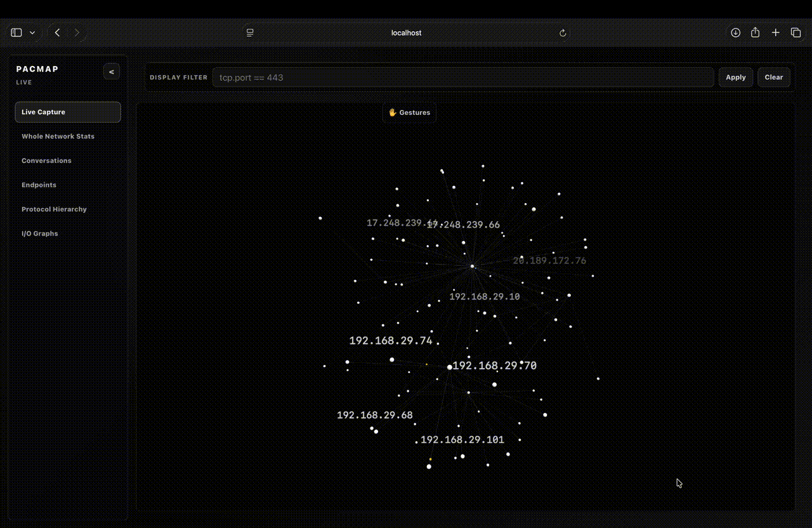Select the Live Capture tab
Screen dimensions: 812x528
coord(68,112)
